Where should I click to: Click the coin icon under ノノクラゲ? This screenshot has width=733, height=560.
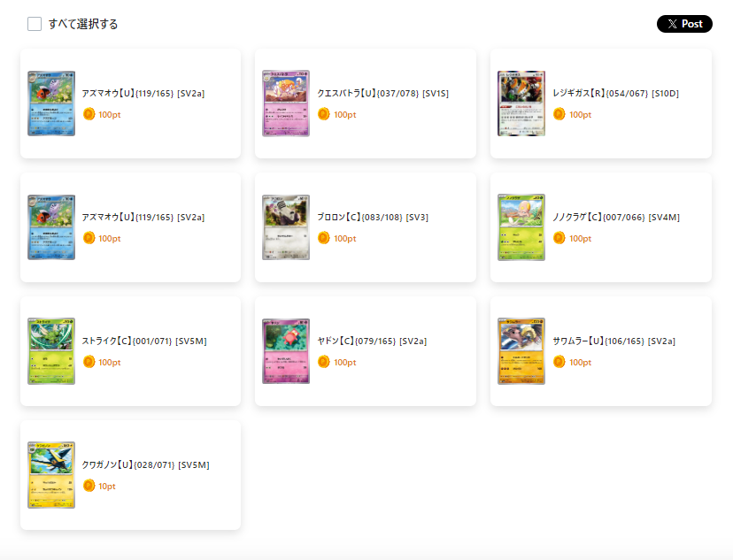pyautogui.click(x=559, y=238)
